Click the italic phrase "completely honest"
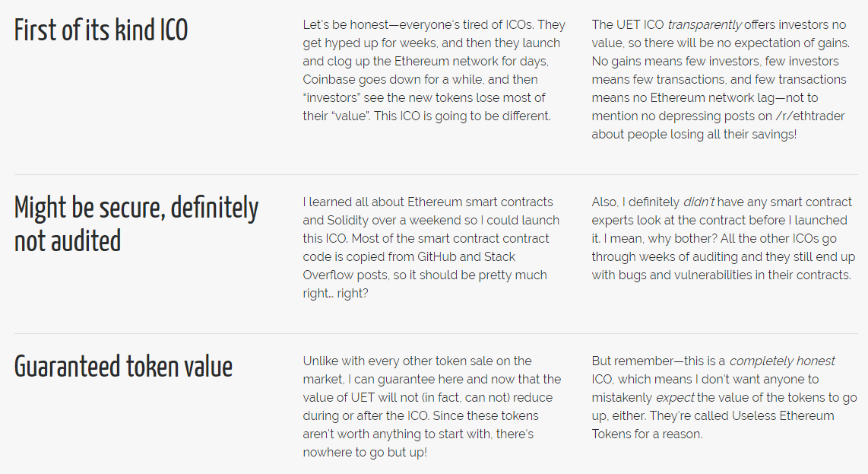 pyautogui.click(x=782, y=361)
